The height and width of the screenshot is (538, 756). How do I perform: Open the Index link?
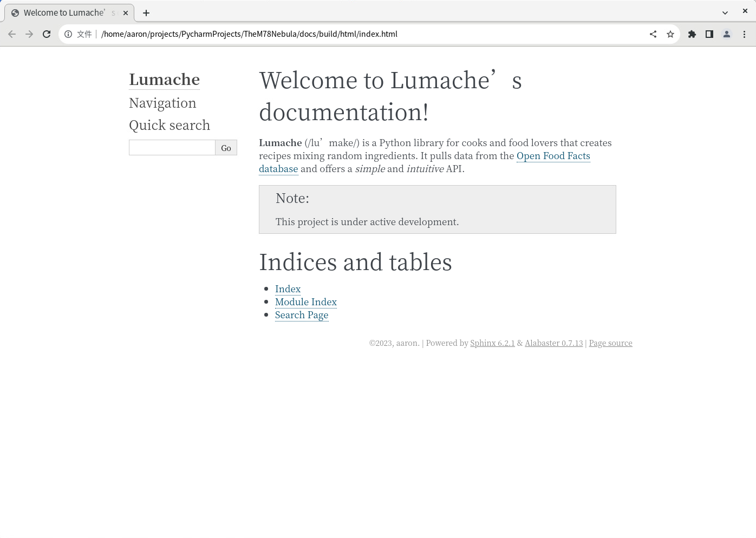coord(288,289)
